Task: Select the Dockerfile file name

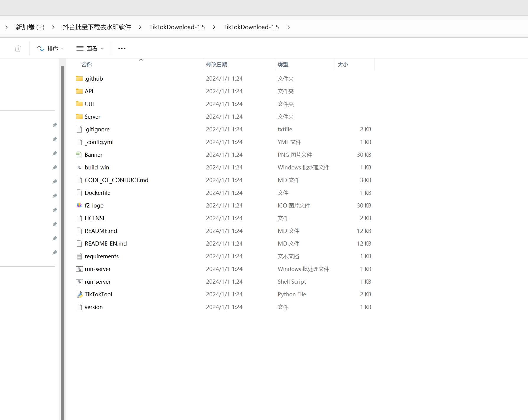Action: point(97,193)
